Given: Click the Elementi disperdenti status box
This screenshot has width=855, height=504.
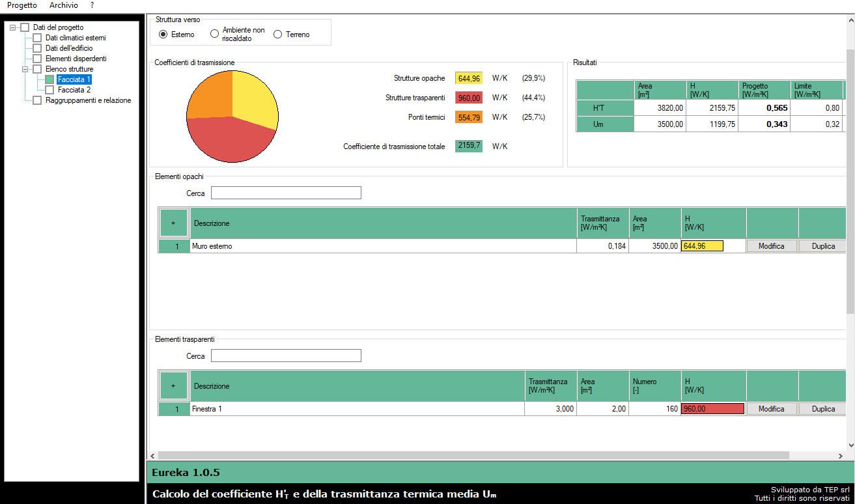Looking at the screenshot, I should coord(37,59).
